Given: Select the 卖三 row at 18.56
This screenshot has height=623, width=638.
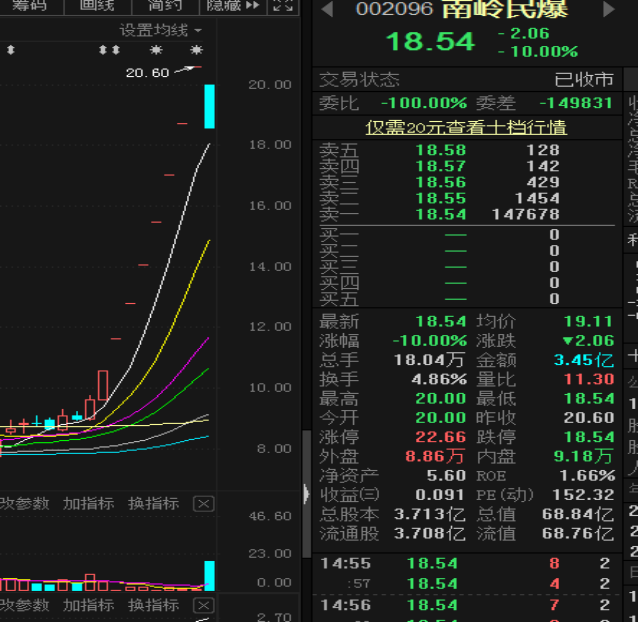Looking at the screenshot, I should (x=467, y=182).
